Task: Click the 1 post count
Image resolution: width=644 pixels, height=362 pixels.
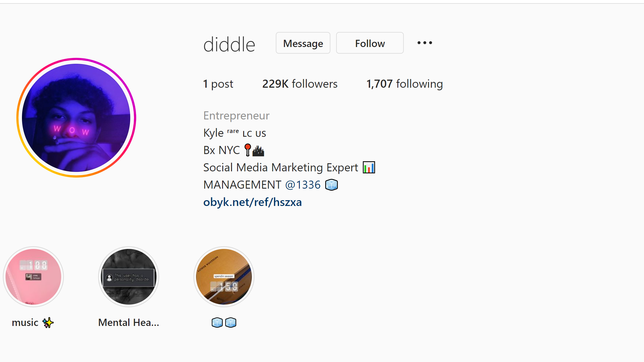Action: click(218, 84)
